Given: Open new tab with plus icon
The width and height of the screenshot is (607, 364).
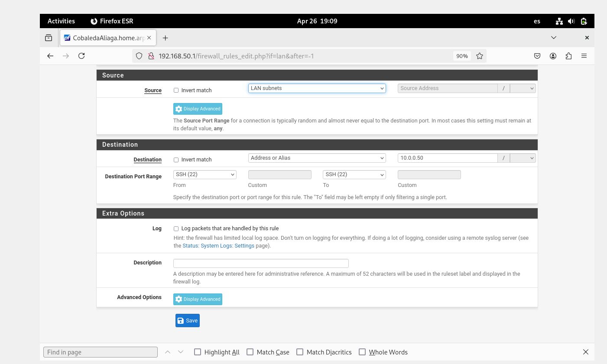Looking at the screenshot, I should pyautogui.click(x=165, y=38).
